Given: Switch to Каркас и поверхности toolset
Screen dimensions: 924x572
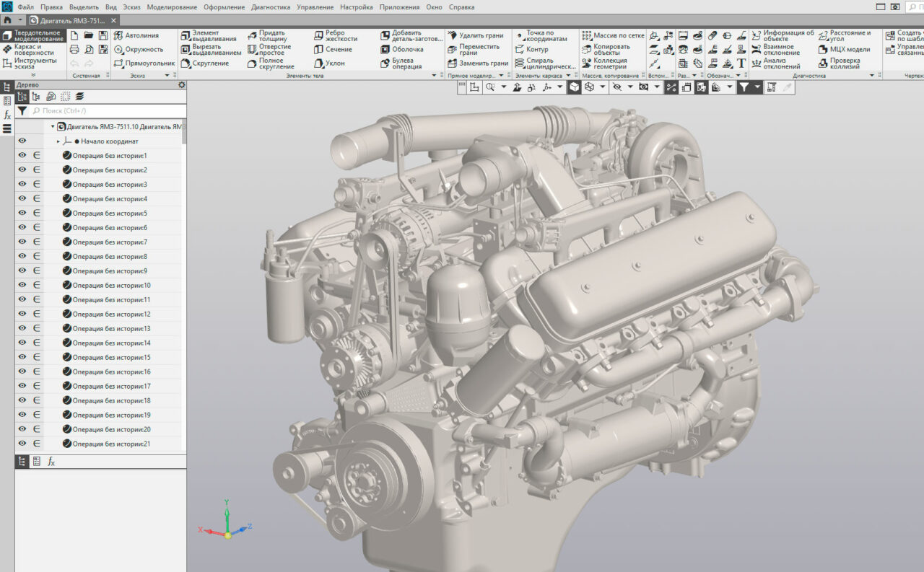Looking at the screenshot, I should coord(33,50).
